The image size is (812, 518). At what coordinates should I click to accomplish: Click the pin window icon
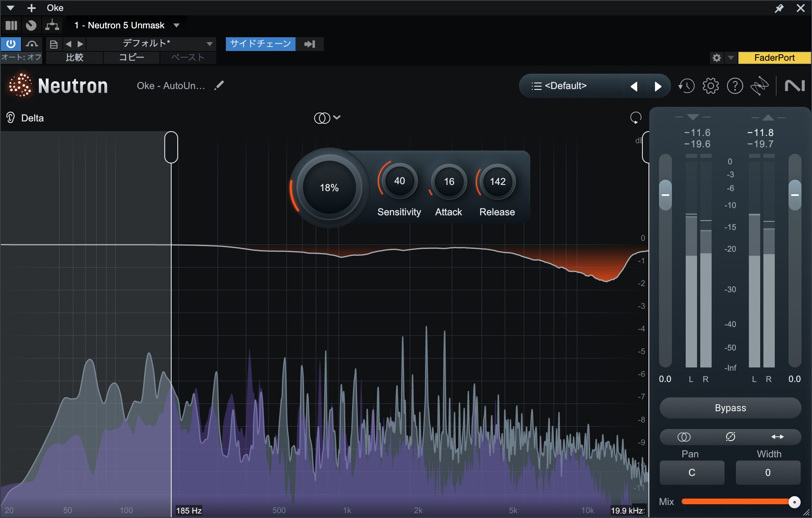click(x=779, y=8)
